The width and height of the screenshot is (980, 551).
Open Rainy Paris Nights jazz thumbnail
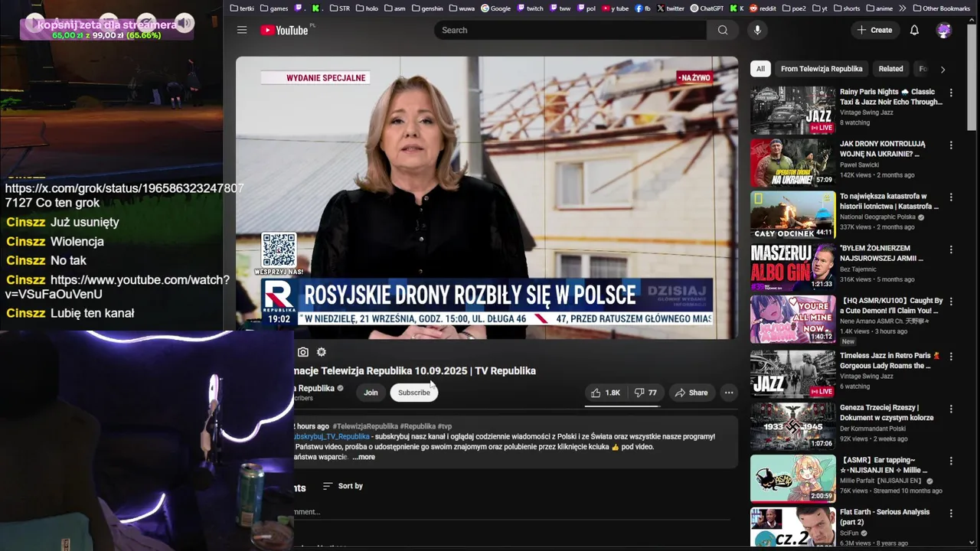(x=792, y=110)
